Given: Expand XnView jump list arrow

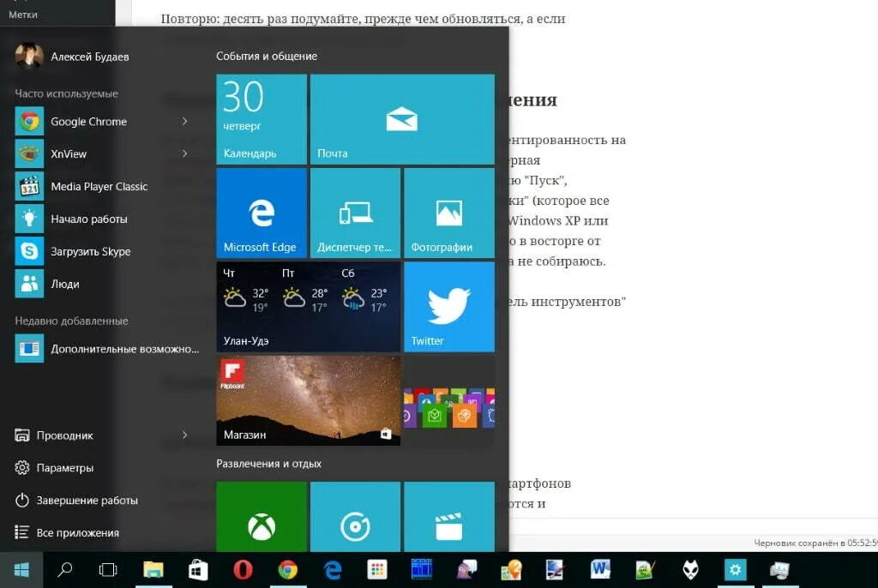Looking at the screenshot, I should [185, 153].
